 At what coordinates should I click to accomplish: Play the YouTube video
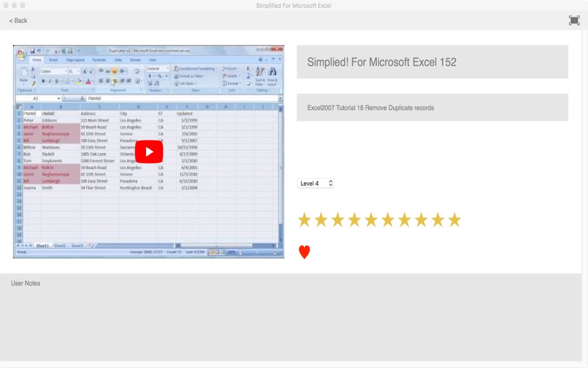pyautogui.click(x=149, y=152)
